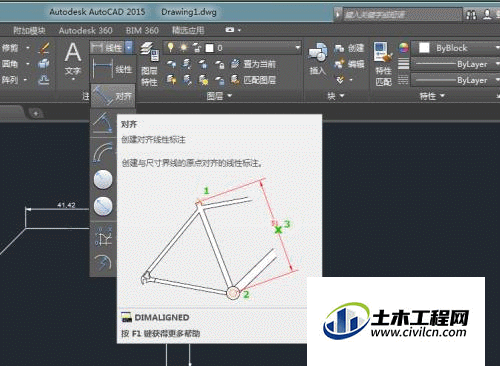Click the lineweight lines icon in 特性 panel
Screen dimensions: 500x366
click(403, 64)
